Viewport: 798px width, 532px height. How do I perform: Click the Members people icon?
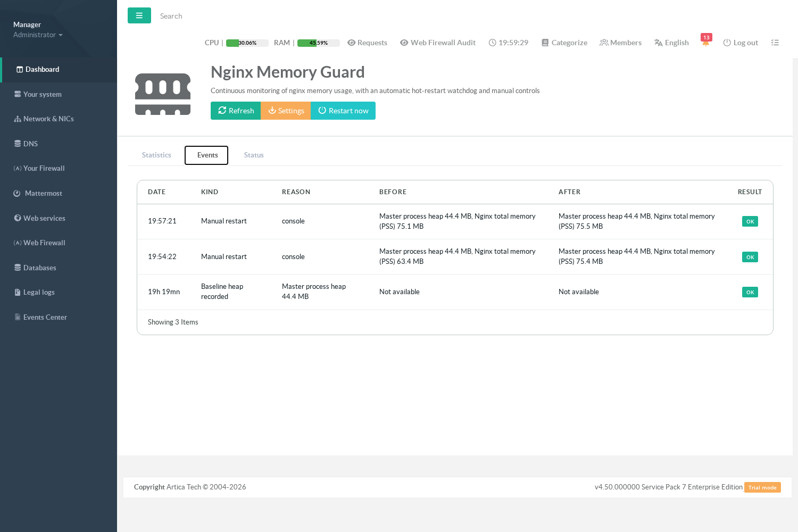coord(604,43)
